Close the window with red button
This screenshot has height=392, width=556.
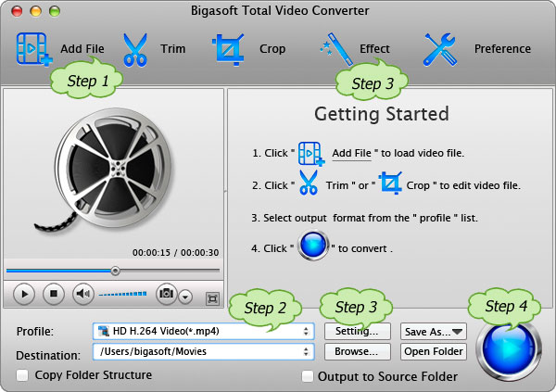pyautogui.click(x=17, y=11)
